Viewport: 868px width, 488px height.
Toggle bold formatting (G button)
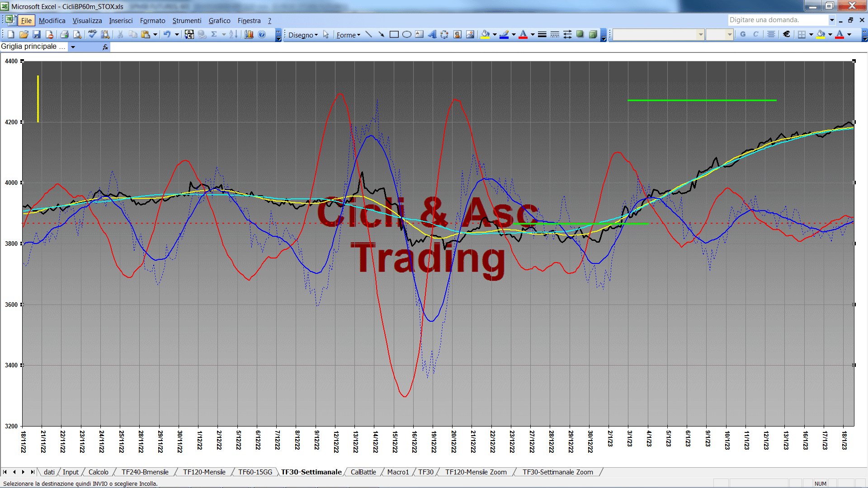point(743,34)
